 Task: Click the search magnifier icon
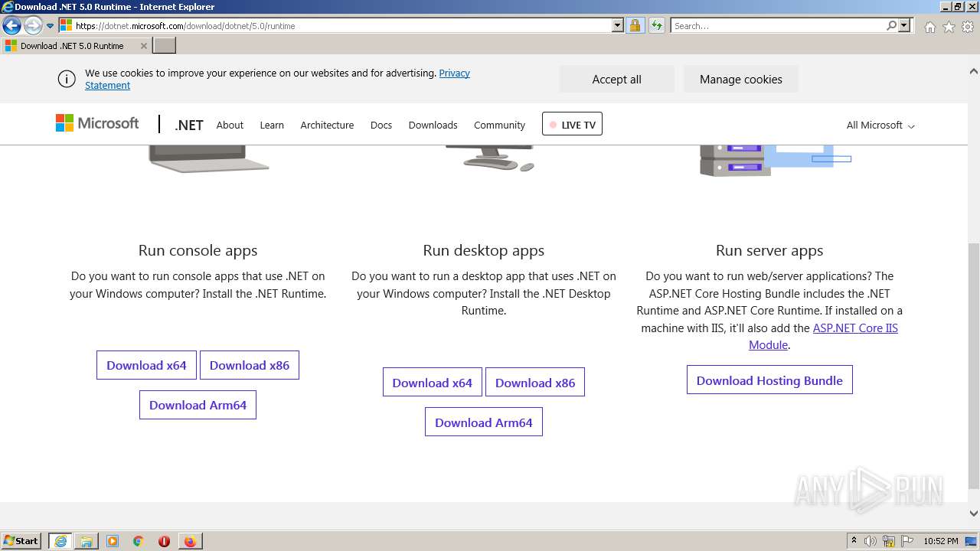tap(891, 25)
